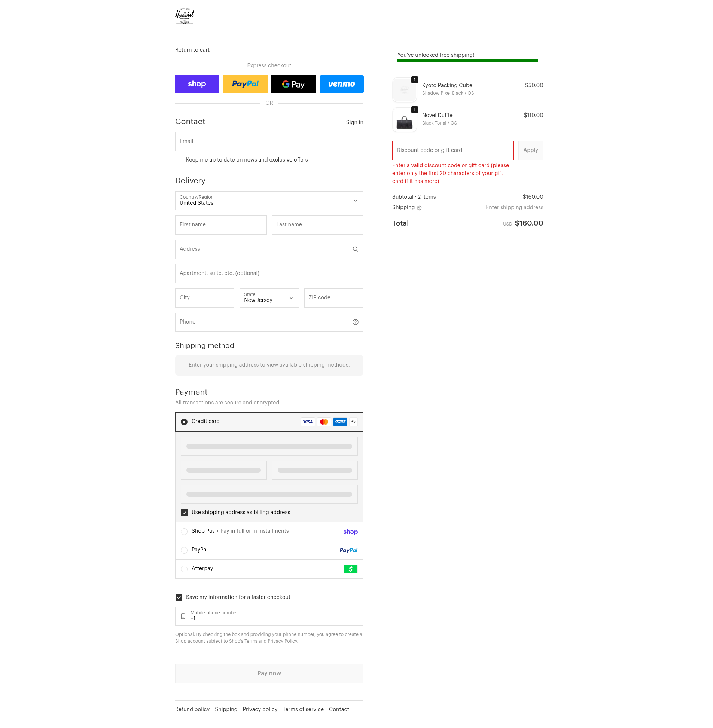Focus the Discount code or gift card field
The width and height of the screenshot is (713, 728).
click(452, 150)
